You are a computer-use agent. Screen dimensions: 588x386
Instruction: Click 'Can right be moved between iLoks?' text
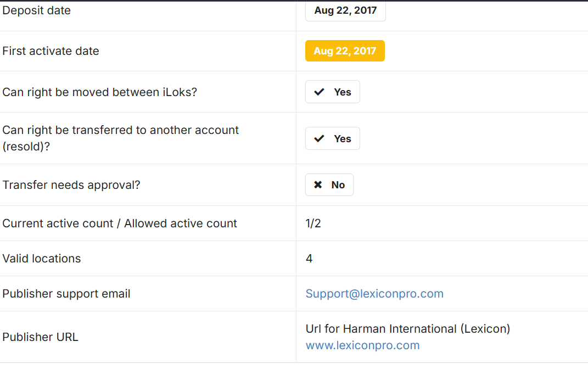pyautogui.click(x=100, y=92)
